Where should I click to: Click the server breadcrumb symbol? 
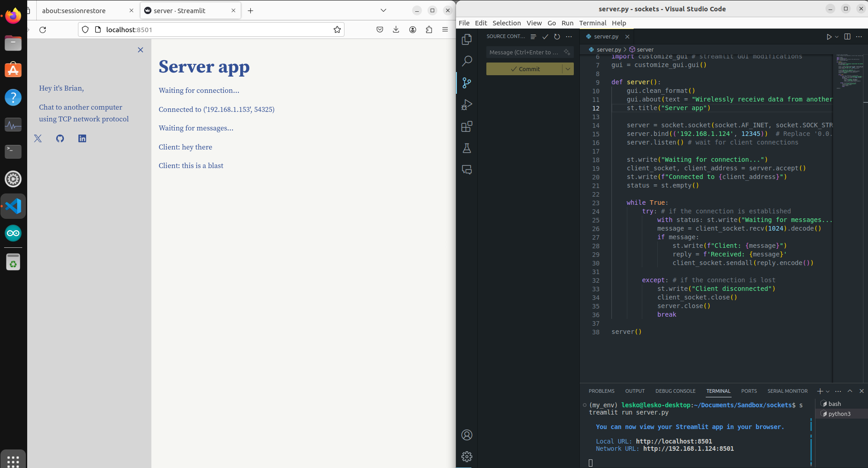[641, 49]
